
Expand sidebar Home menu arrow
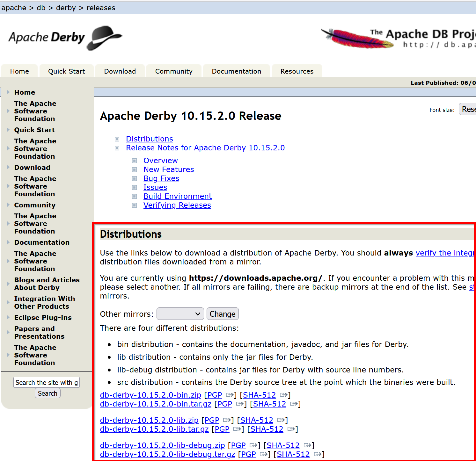pyautogui.click(x=8, y=92)
